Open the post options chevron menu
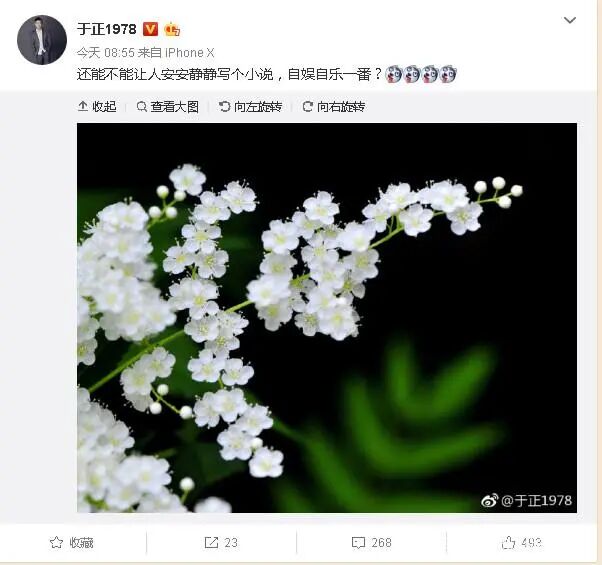The image size is (602, 565). [x=569, y=20]
